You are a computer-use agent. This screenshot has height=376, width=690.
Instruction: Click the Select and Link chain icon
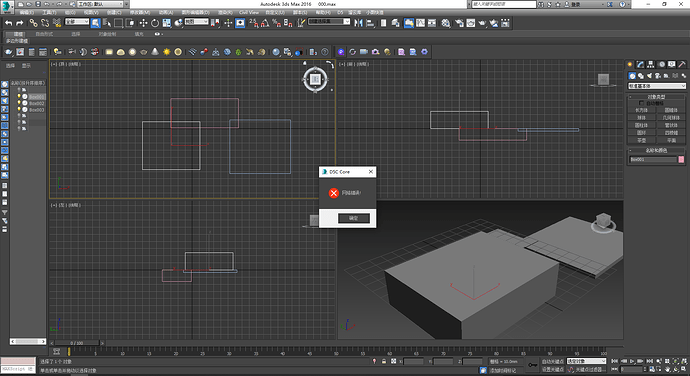tap(33, 23)
